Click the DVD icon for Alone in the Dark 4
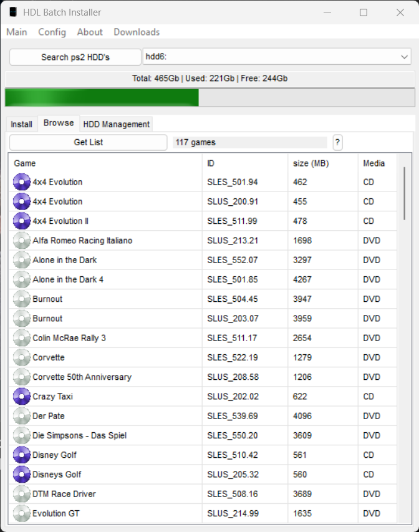 [x=22, y=279]
